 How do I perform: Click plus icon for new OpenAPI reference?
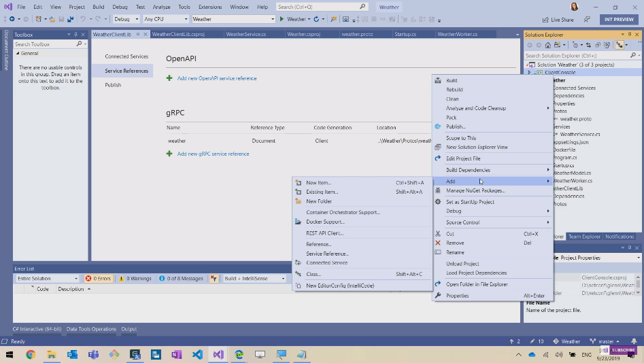tap(169, 78)
